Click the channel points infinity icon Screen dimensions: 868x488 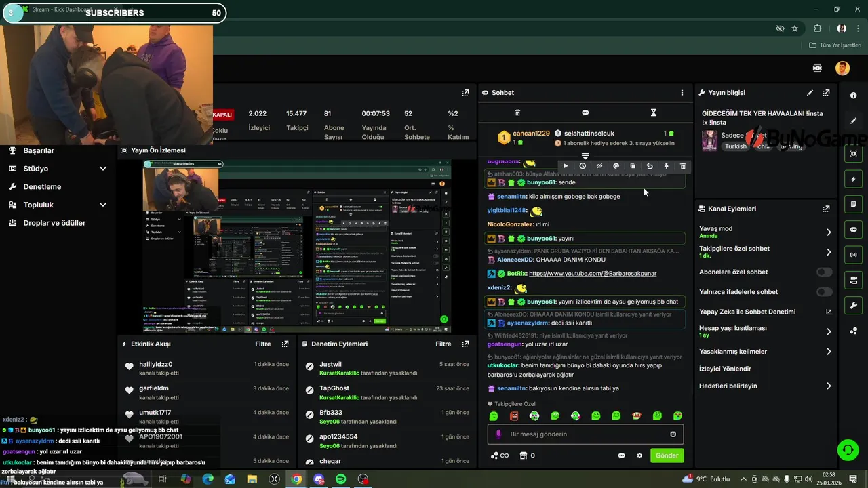500,455
